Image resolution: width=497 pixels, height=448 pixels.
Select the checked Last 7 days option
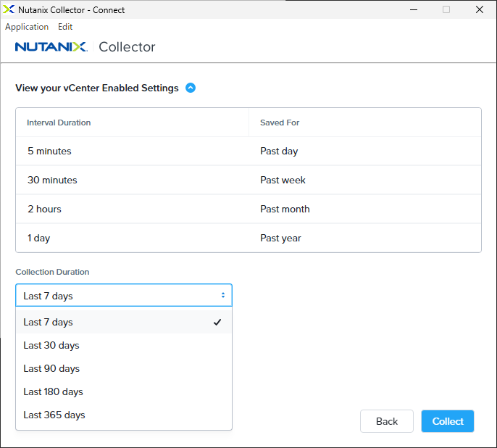click(124, 322)
